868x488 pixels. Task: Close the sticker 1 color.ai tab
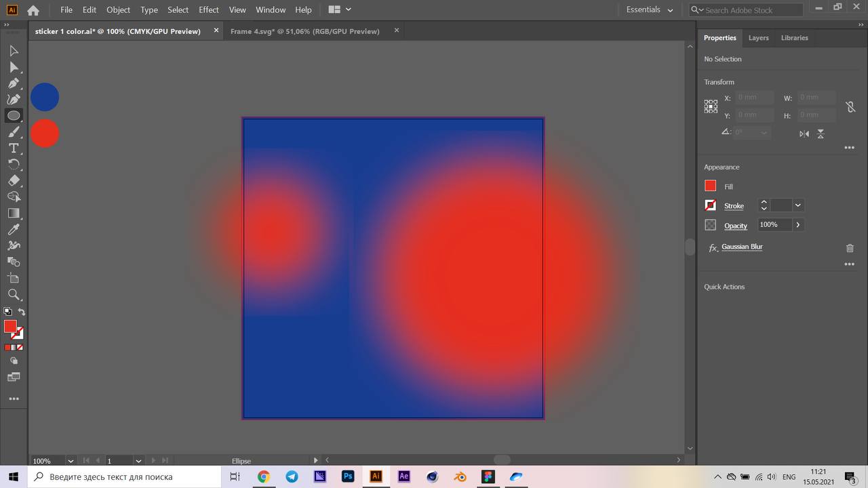tap(216, 30)
